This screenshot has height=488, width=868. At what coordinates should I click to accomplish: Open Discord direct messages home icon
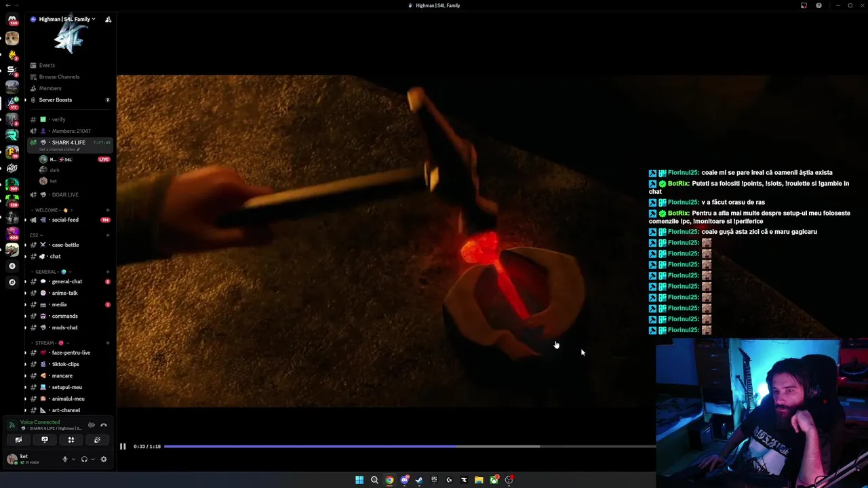point(12,20)
